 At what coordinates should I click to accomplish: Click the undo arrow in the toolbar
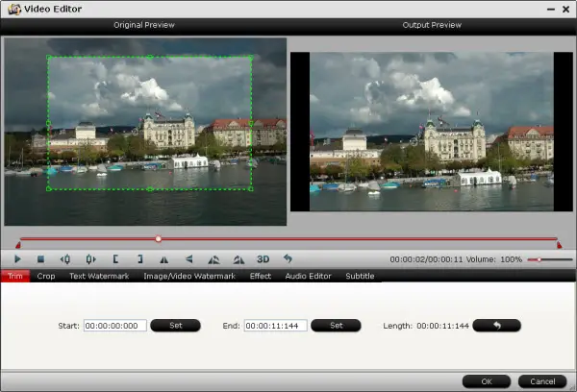(287, 259)
